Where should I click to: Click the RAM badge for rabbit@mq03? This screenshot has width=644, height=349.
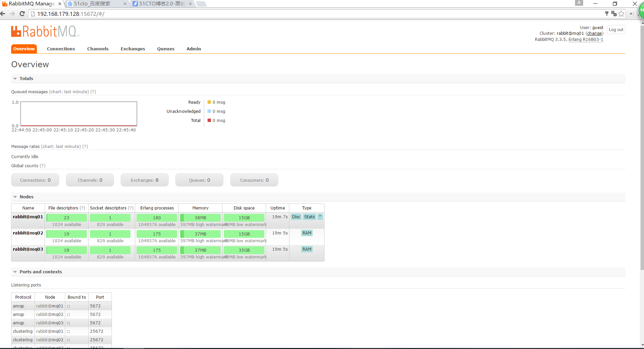(307, 249)
